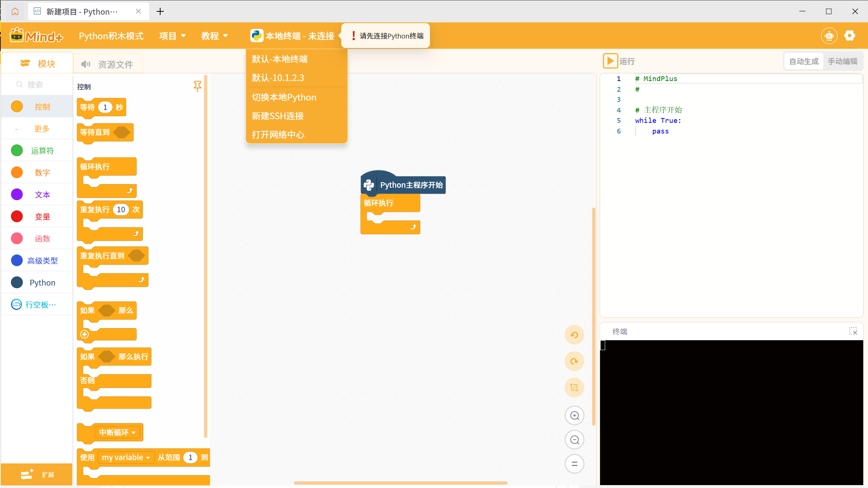Open settings gear in top bar

(849, 36)
